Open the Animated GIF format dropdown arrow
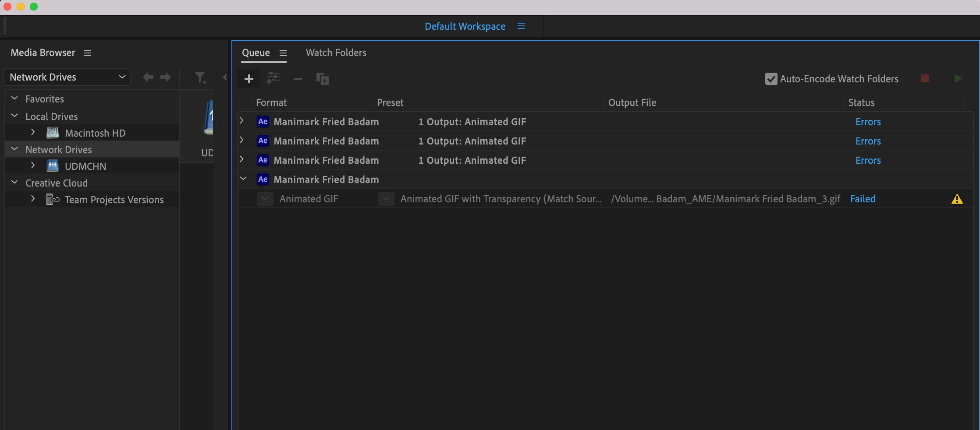This screenshot has width=980, height=430. [x=265, y=199]
